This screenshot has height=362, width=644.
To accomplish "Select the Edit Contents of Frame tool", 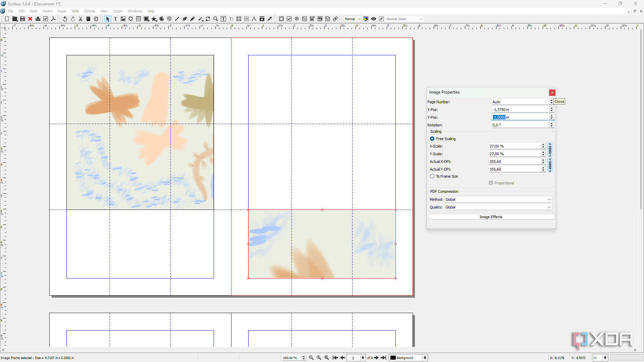I will click(223, 19).
